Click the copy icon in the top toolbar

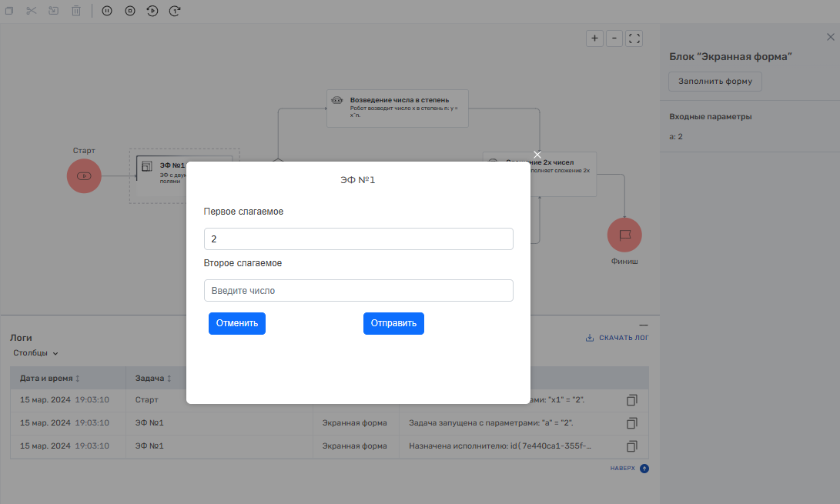coord(9,11)
